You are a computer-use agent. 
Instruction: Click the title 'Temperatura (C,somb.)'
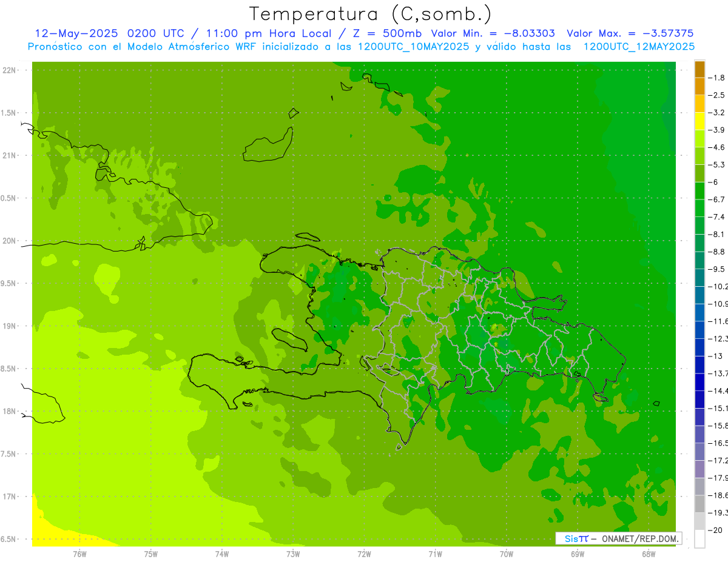(x=370, y=14)
